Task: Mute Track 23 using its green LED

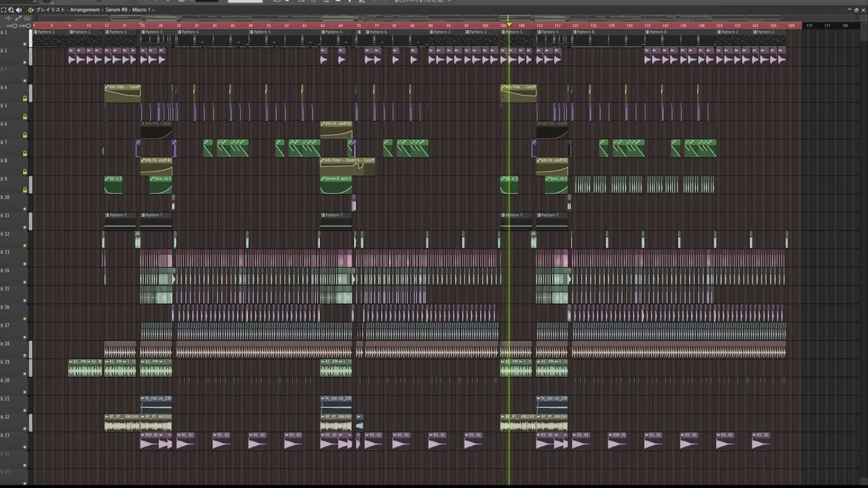Action: point(25,447)
